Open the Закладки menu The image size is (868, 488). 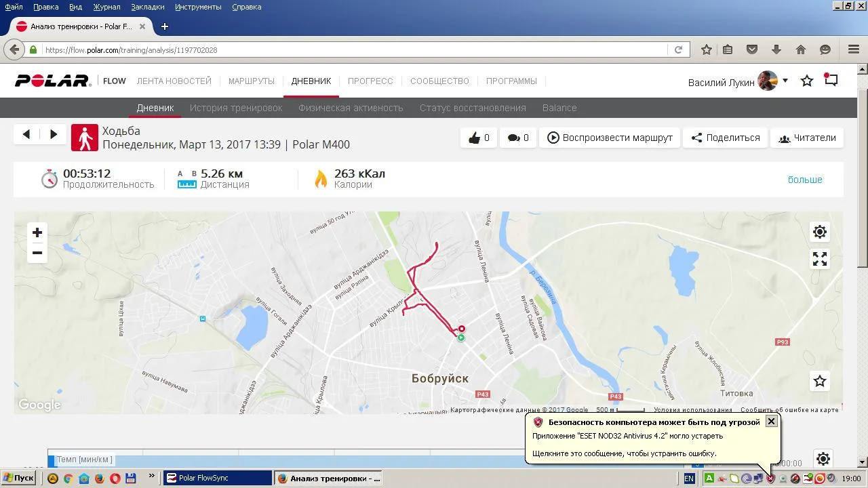(x=147, y=7)
